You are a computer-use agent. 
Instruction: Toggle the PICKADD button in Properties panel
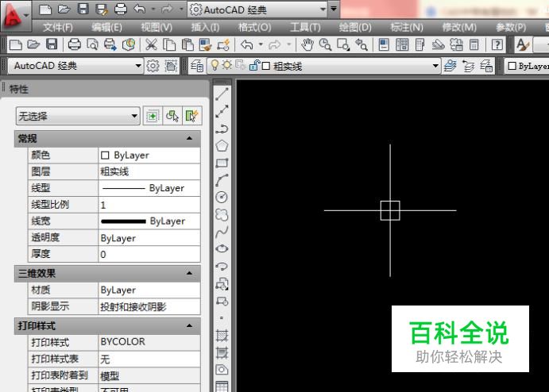click(153, 116)
